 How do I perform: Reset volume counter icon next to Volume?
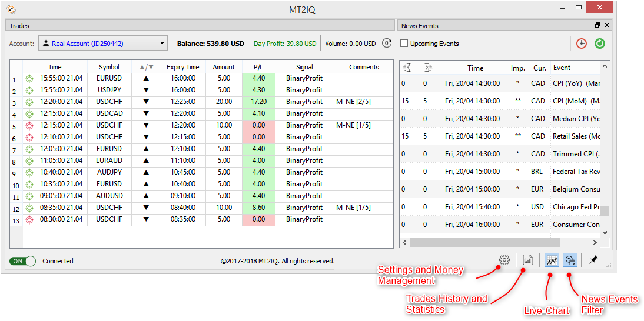387,43
